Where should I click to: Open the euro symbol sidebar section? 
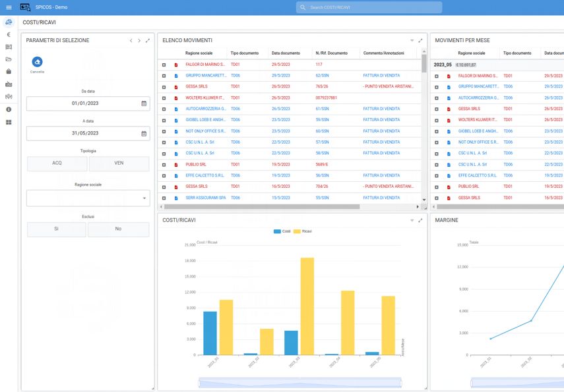point(9,34)
